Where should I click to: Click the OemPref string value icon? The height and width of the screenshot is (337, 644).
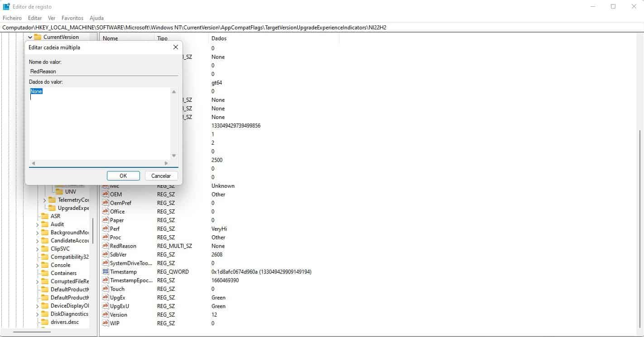pos(106,203)
